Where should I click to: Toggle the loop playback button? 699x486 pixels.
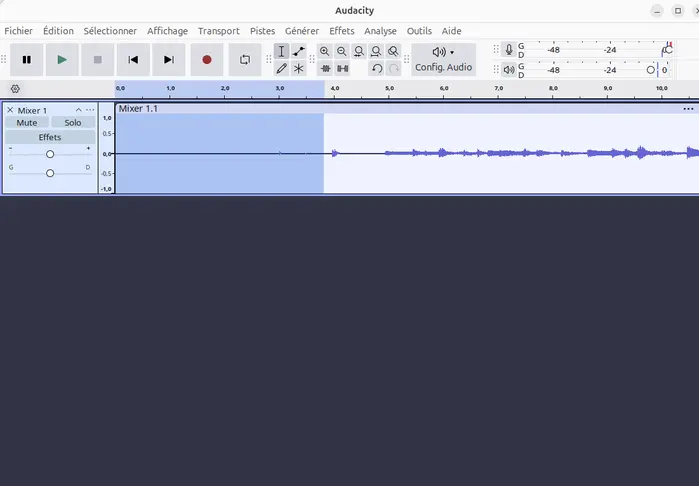(245, 59)
